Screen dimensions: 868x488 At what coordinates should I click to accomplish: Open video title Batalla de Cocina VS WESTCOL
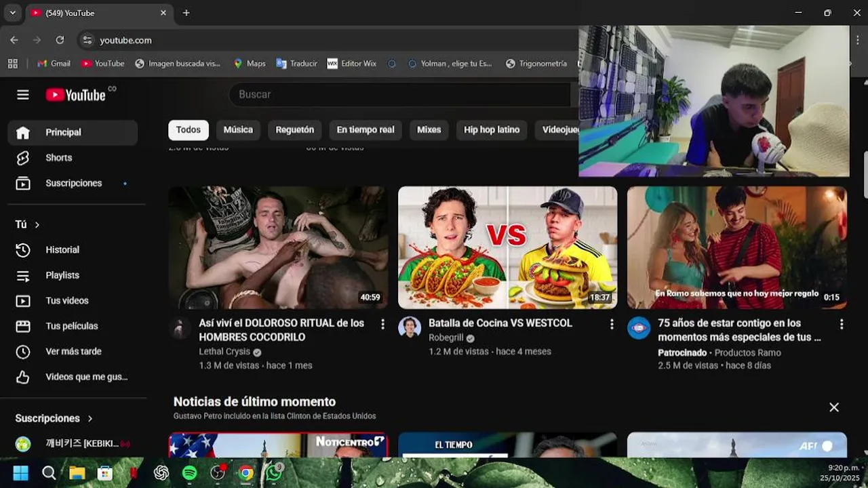(500, 323)
